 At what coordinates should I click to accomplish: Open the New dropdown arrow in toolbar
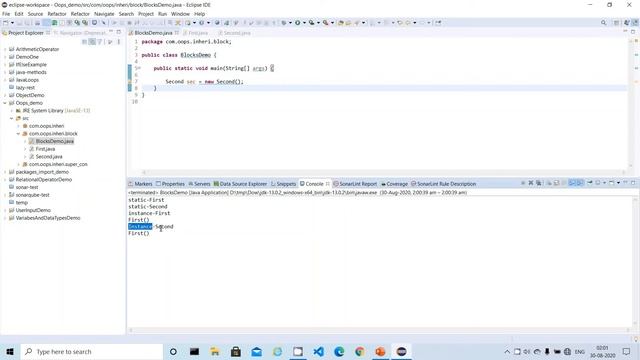[12, 23]
